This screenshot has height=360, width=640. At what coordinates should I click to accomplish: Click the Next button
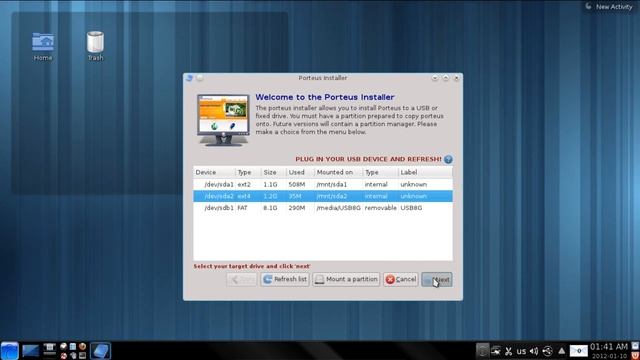[x=437, y=280]
